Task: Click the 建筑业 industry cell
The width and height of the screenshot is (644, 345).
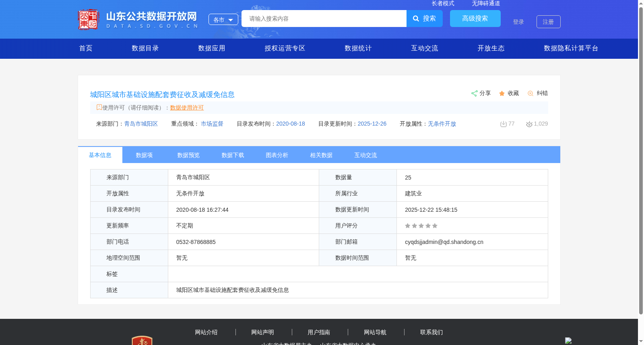Action: [x=472, y=194]
